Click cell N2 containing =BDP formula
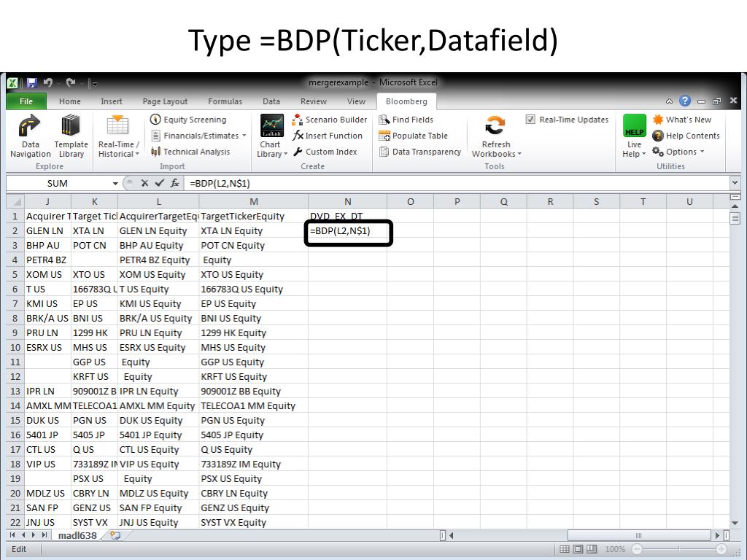 (x=347, y=231)
